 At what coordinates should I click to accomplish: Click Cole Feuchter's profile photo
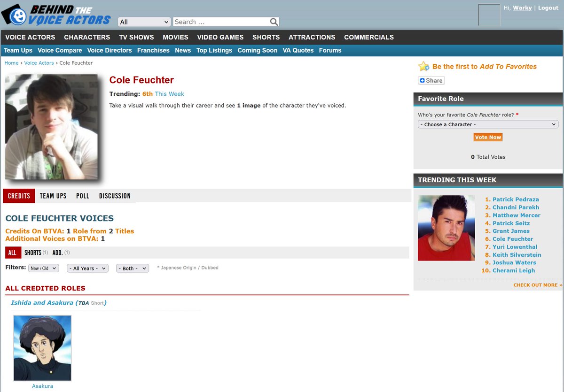click(x=51, y=127)
